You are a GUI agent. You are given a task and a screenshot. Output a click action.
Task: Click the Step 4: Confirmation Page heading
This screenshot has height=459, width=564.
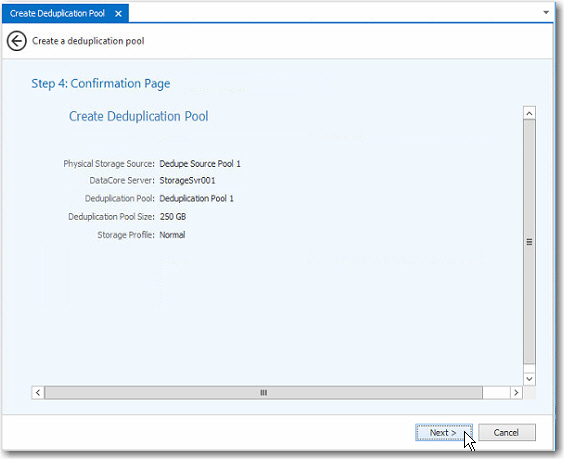(101, 84)
